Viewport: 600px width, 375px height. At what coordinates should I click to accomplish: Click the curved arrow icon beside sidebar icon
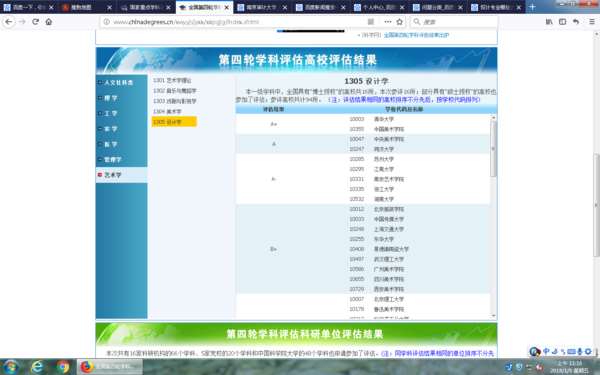tap(576, 22)
